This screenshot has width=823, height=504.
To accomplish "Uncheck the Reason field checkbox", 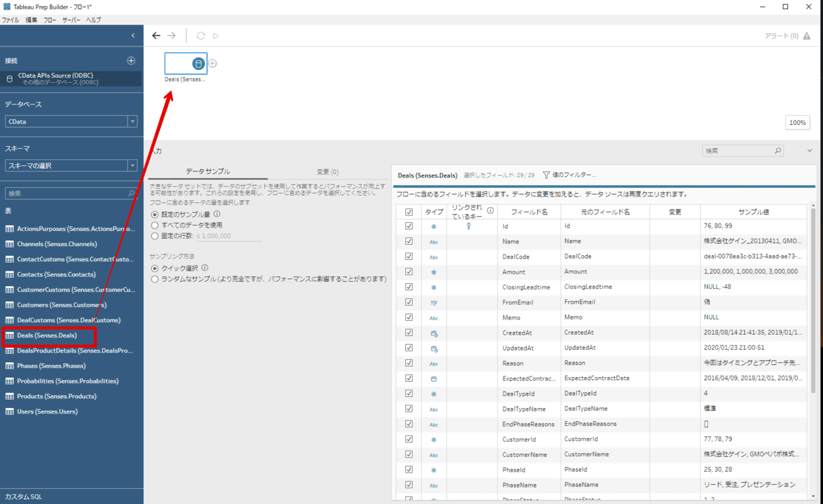I will point(409,363).
